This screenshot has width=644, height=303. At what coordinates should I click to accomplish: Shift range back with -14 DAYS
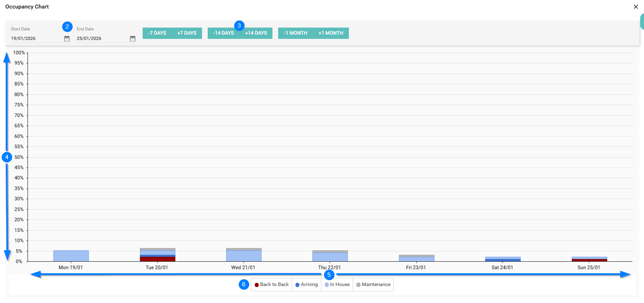(223, 33)
